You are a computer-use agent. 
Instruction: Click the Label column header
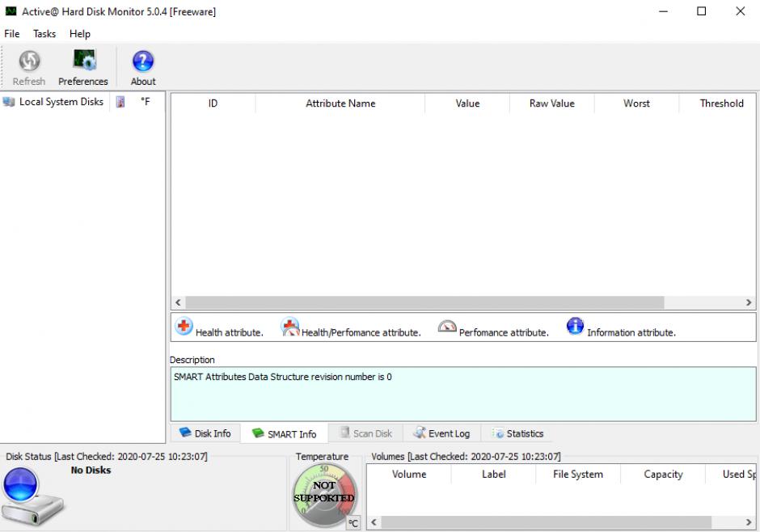pos(493,474)
